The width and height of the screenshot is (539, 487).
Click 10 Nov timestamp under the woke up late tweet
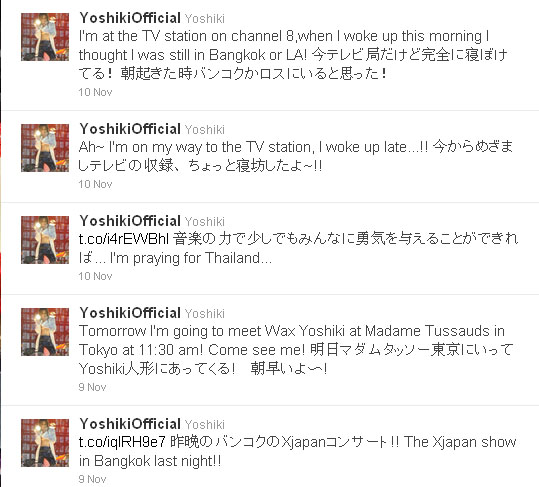95,184
